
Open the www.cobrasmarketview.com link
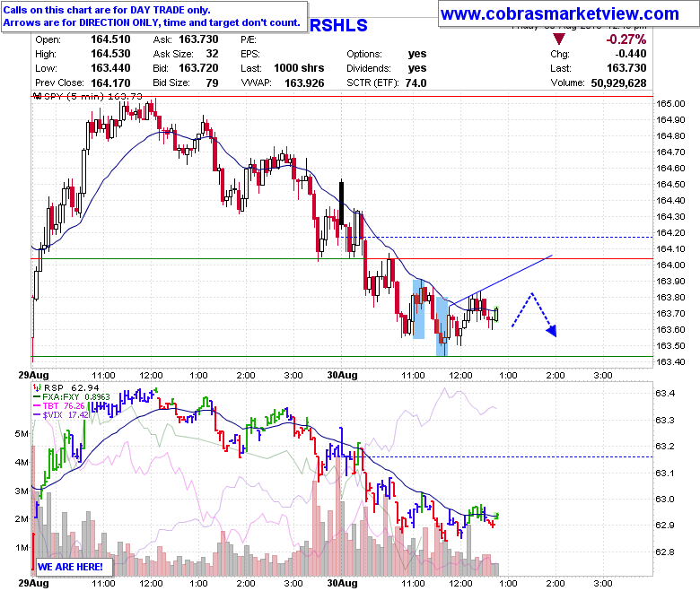pos(560,13)
